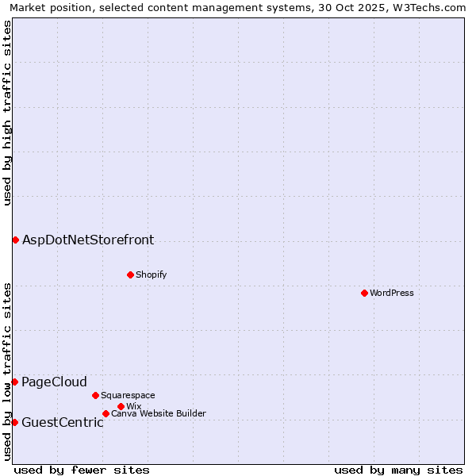Image resolution: width=476 pixels, height=476 pixels.
Task: Click the red WordPress data point marker
Action: pyautogui.click(x=364, y=293)
